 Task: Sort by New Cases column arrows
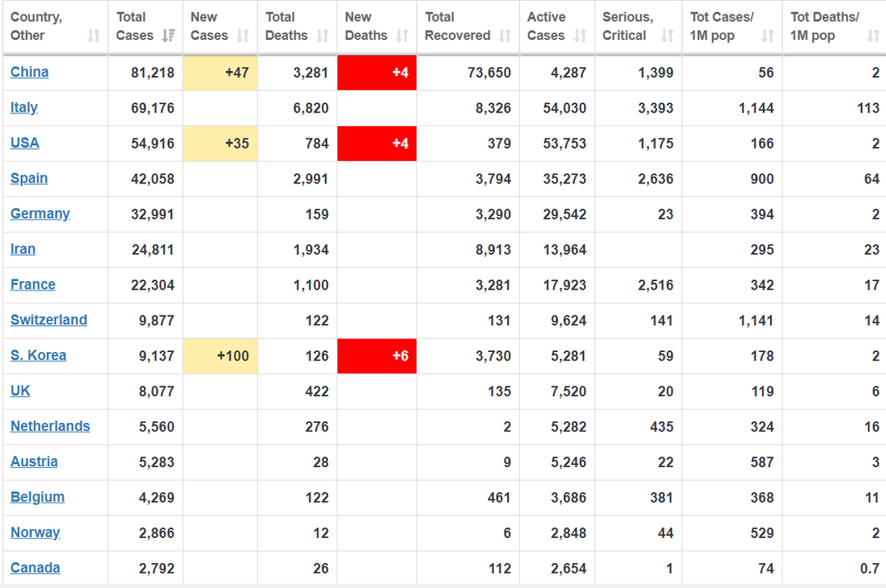pyautogui.click(x=242, y=35)
